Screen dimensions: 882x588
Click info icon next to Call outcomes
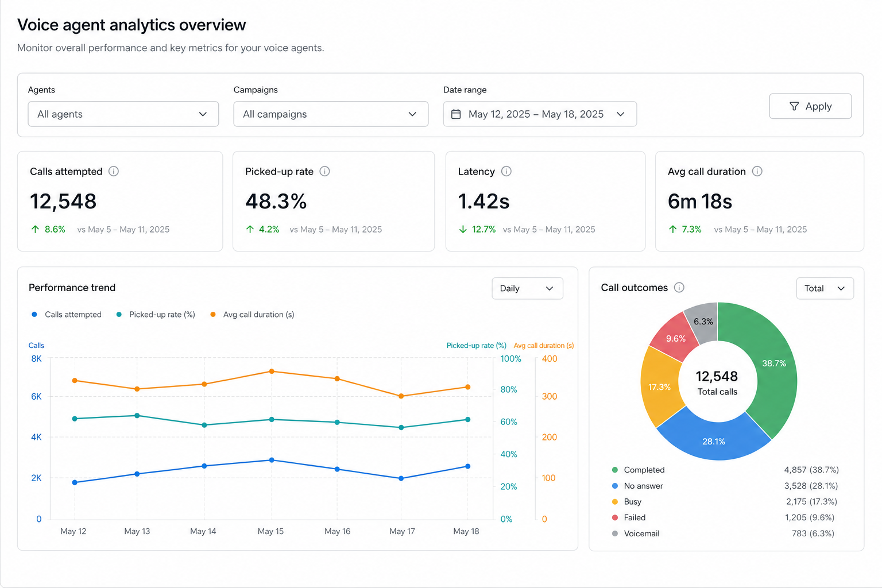679,287
